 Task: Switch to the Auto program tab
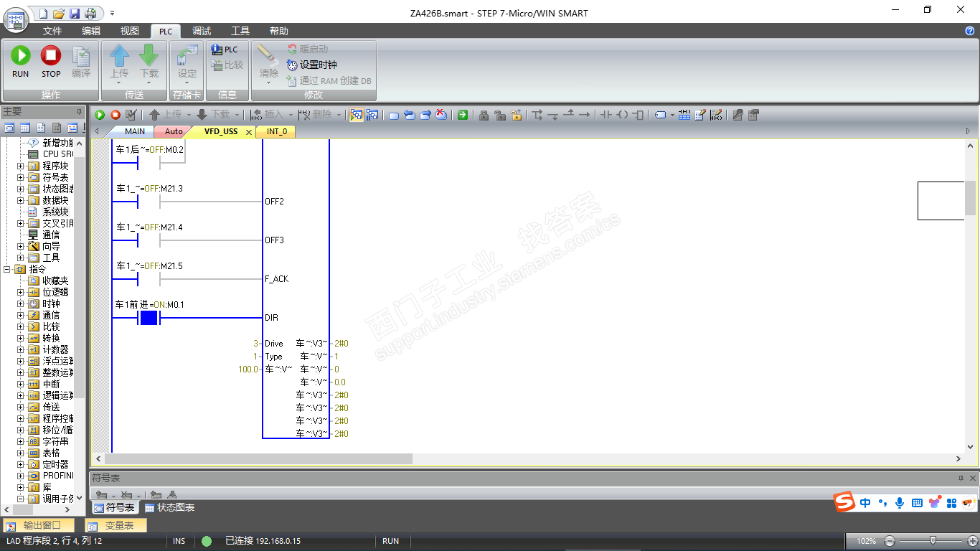pyautogui.click(x=174, y=131)
